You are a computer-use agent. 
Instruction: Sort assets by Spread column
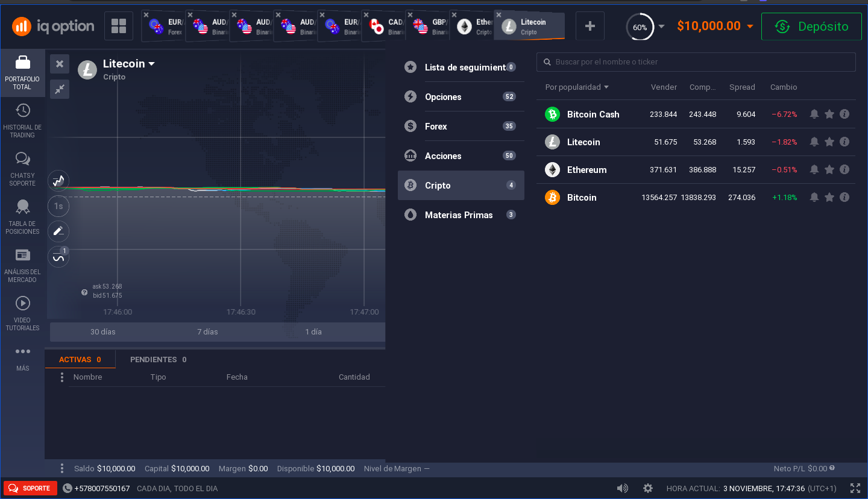tap(742, 87)
